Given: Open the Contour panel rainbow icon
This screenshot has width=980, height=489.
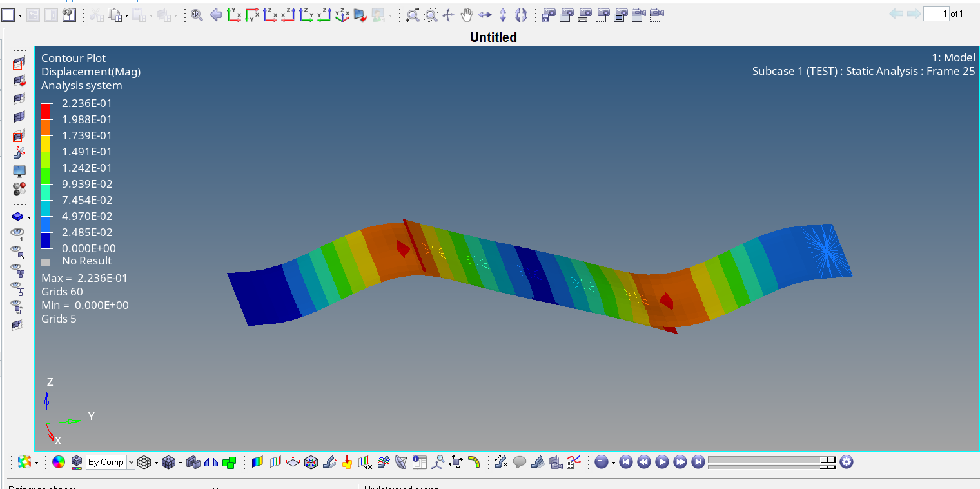Looking at the screenshot, I should 257,462.
